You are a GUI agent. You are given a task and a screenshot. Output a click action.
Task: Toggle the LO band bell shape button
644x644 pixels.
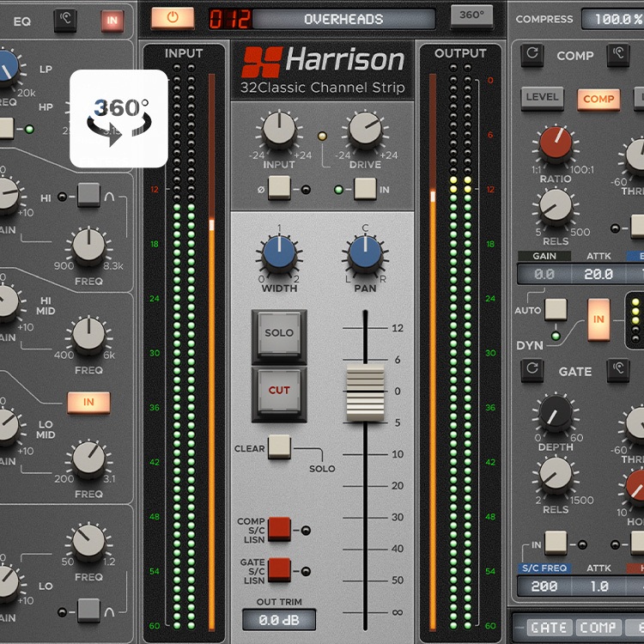tap(88, 611)
